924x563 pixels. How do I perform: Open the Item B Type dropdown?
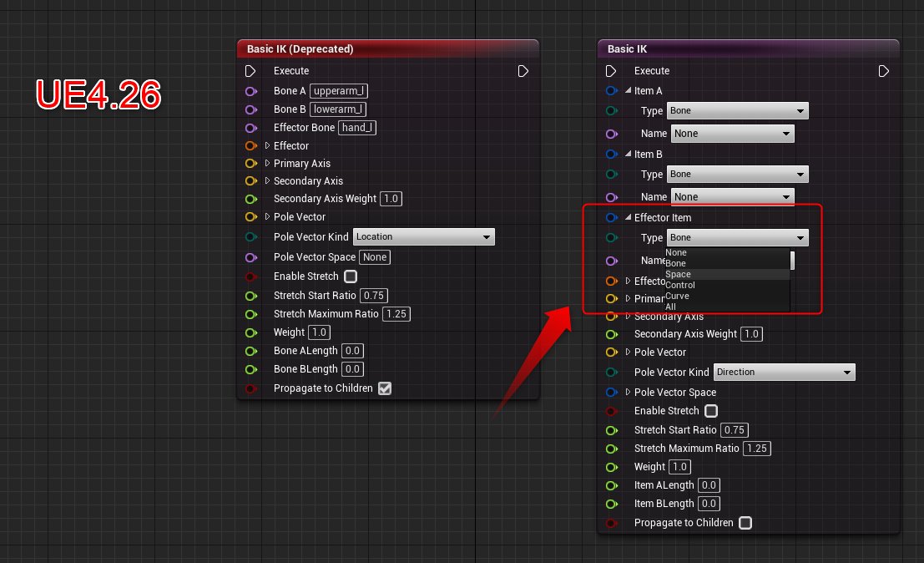pyautogui.click(x=737, y=174)
